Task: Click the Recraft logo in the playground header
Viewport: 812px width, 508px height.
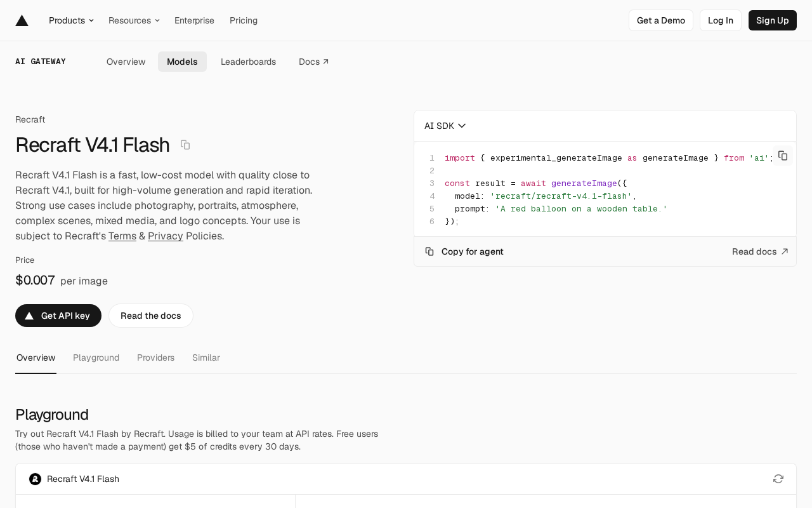Action: (35, 479)
